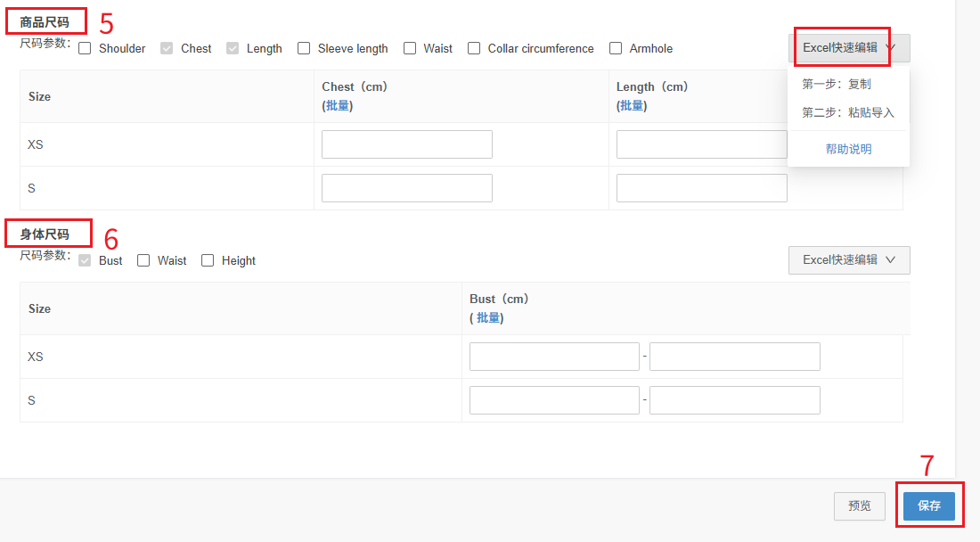This screenshot has height=542, width=980.
Task: Select 第一步：复制 from the Excel menu
Action: coord(837,84)
